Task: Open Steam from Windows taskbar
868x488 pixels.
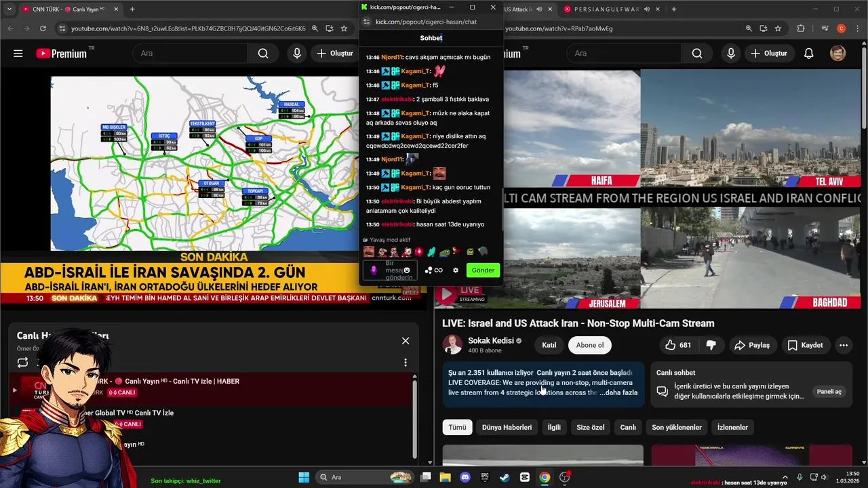Action: click(x=505, y=477)
